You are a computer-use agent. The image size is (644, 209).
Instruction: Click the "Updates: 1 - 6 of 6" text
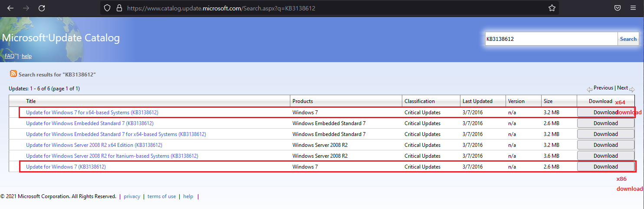click(44, 89)
